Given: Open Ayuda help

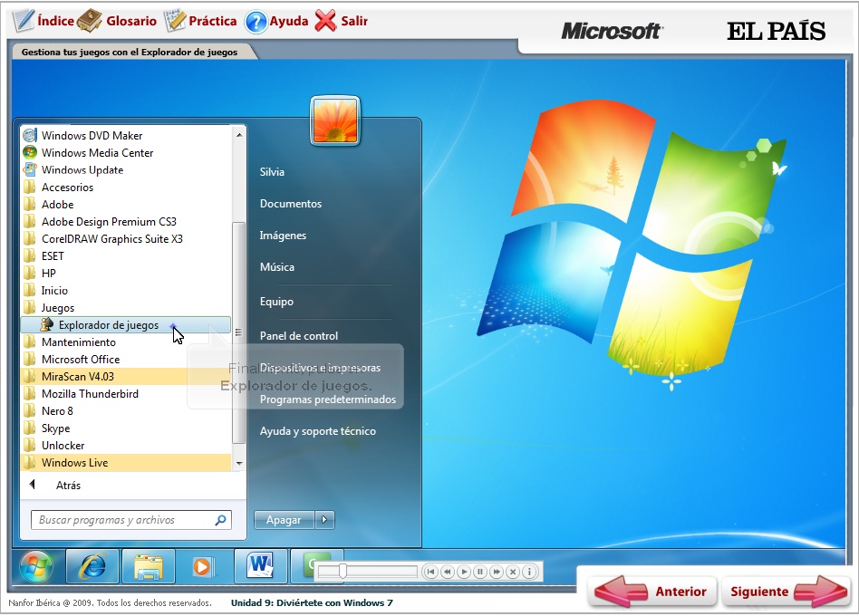Looking at the screenshot, I should point(276,22).
